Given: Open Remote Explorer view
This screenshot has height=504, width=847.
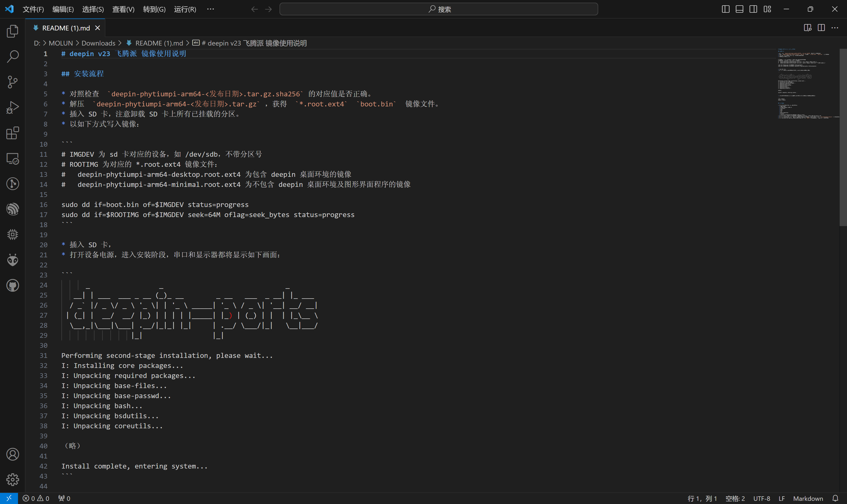Looking at the screenshot, I should [x=12, y=159].
